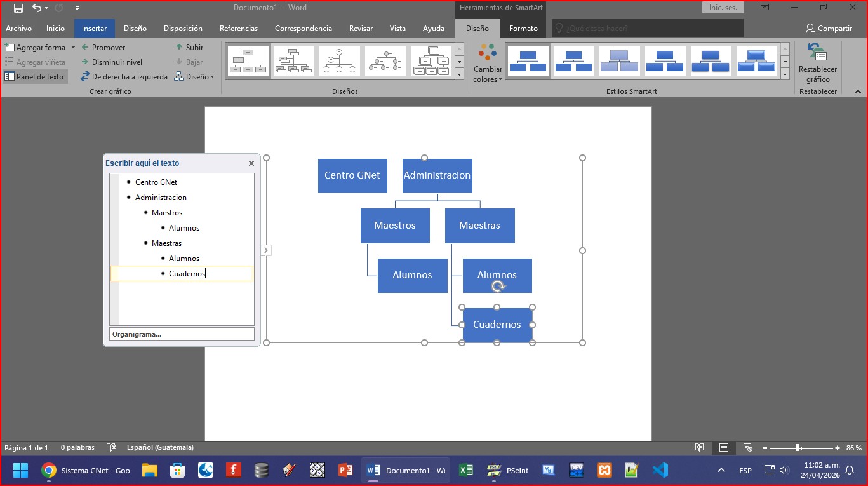Screen dimensions: 868x486
Task: Click the Save icon in title bar
Action: point(18,8)
